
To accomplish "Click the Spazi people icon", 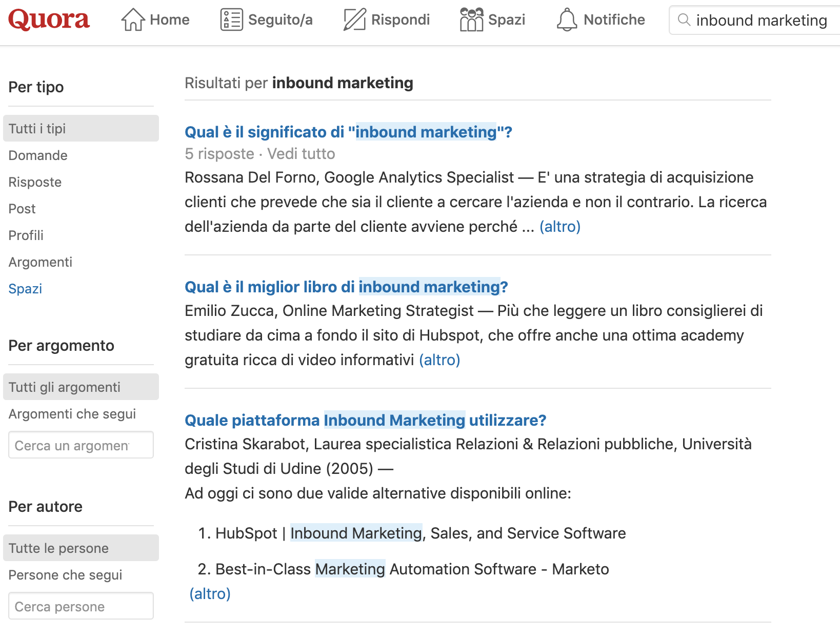I will [471, 19].
